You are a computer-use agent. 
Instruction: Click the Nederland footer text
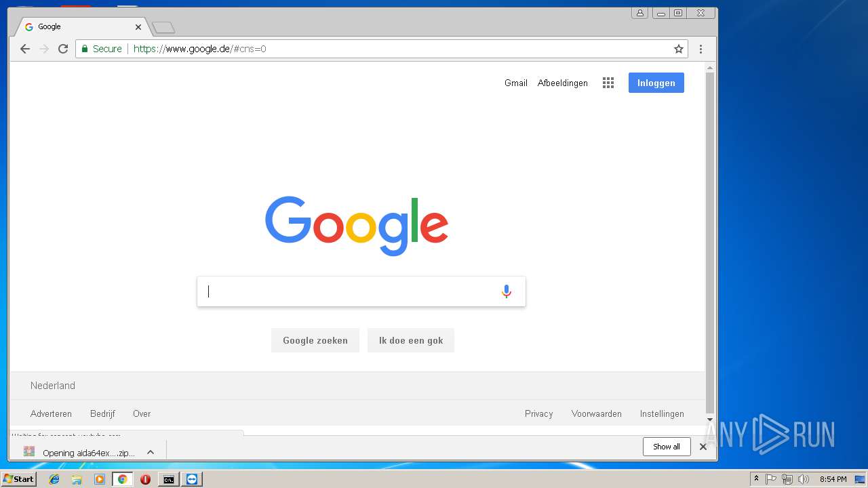pyautogui.click(x=53, y=386)
